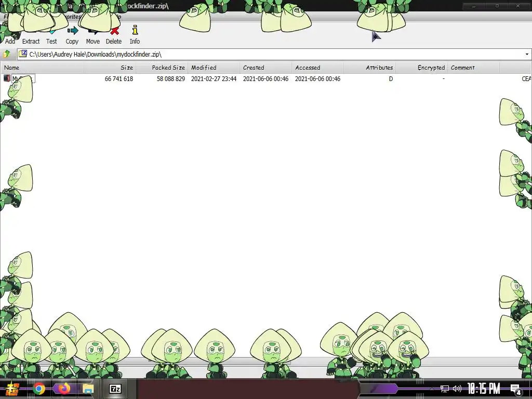The height and width of the screenshot is (399, 532).
Task: Click the Attributes column header
Action: click(x=369, y=68)
